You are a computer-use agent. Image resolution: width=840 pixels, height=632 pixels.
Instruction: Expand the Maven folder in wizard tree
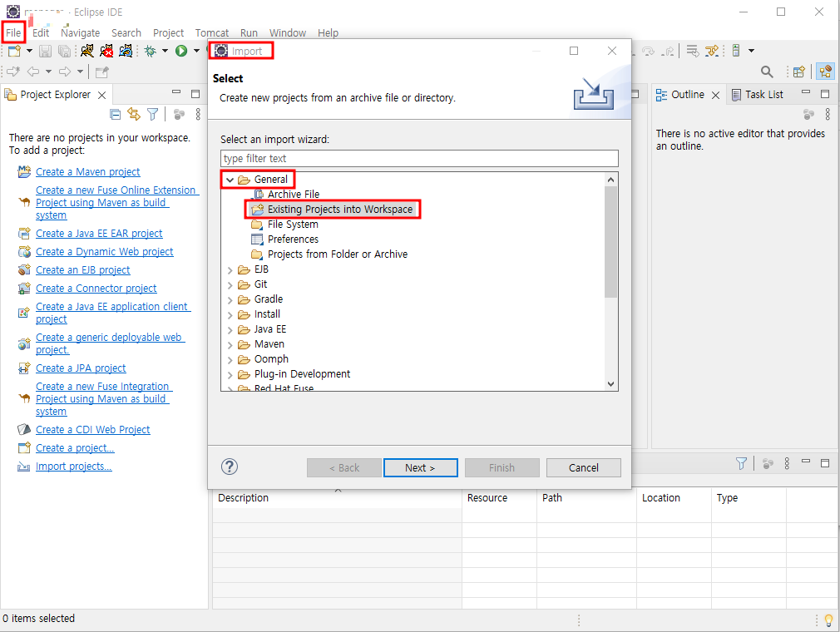(x=230, y=345)
